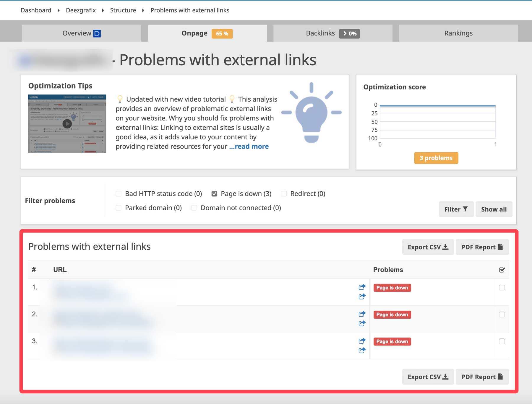Image resolution: width=532 pixels, height=404 pixels.
Task: Play the Optimization Tips video tutorial
Action: [67, 124]
